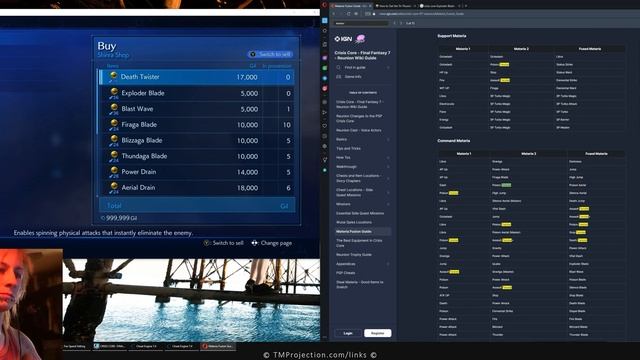The image size is (640, 360).
Task: Select the Death Twister materia orb icon
Action: pos(114,76)
